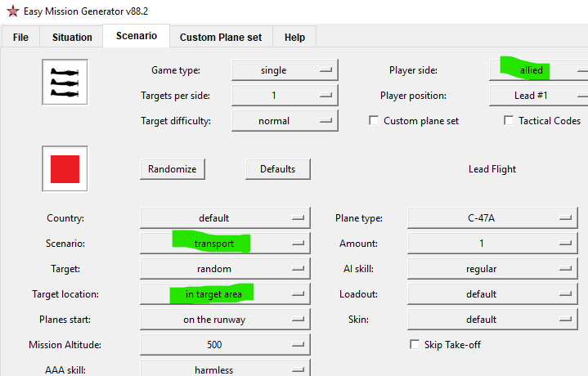This screenshot has height=376, width=588.
Task: Open the Plane type C-47A dropdown
Action: pyautogui.click(x=492, y=218)
